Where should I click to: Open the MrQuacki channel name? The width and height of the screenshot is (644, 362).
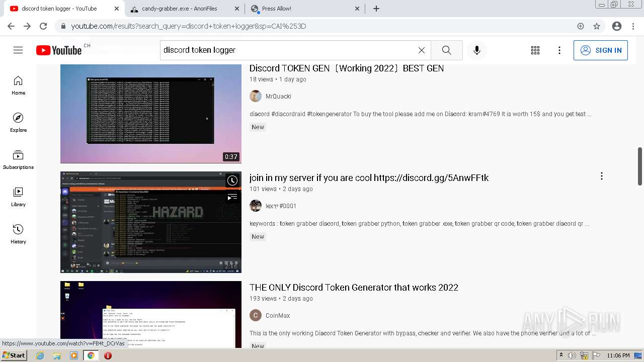(278, 97)
